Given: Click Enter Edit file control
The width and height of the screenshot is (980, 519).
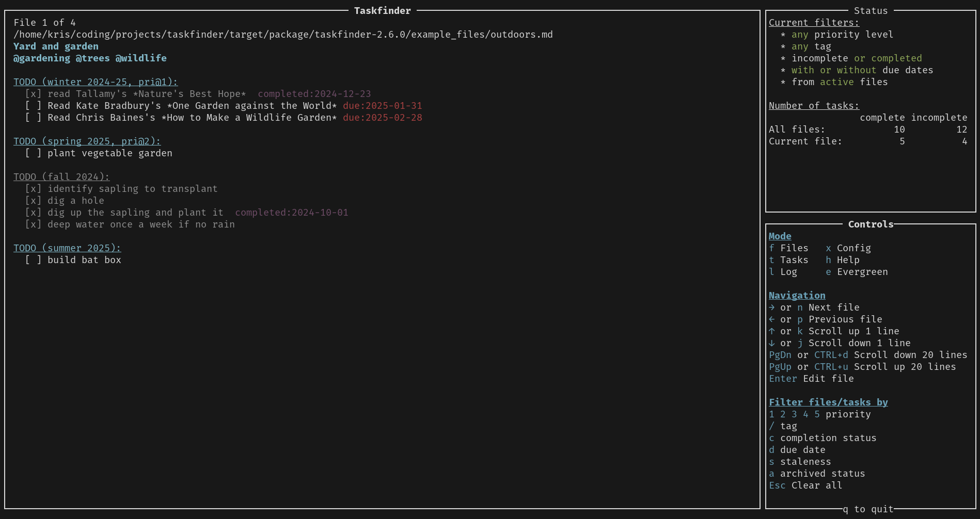Looking at the screenshot, I should point(811,379).
